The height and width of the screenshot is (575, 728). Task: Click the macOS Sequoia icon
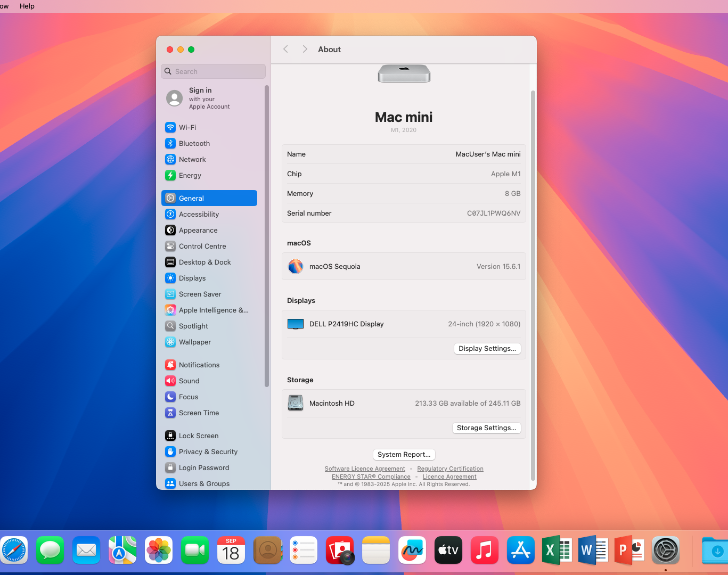(x=296, y=267)
